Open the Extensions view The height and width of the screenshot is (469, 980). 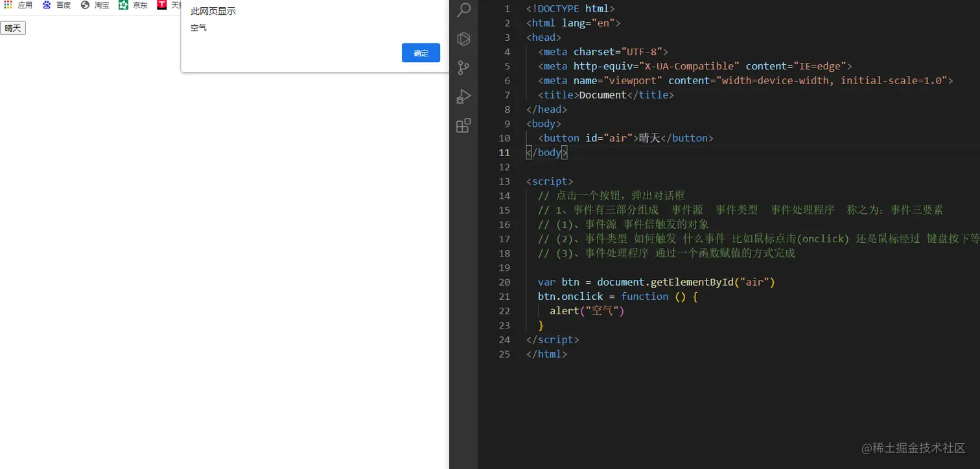coord(463,126)
